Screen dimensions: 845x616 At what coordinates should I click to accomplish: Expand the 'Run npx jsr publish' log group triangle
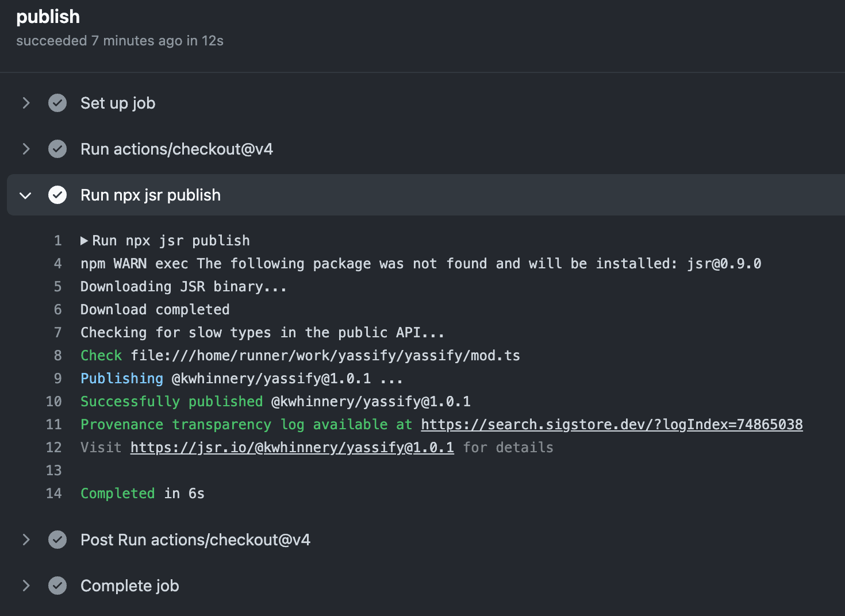[84, 241]
